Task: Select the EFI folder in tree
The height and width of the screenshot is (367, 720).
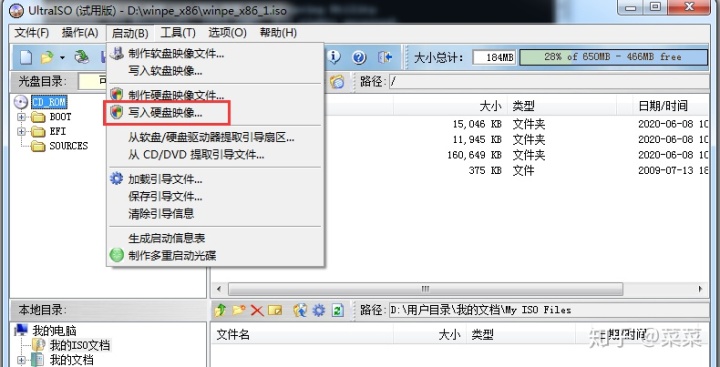Action: pos(58,131)
